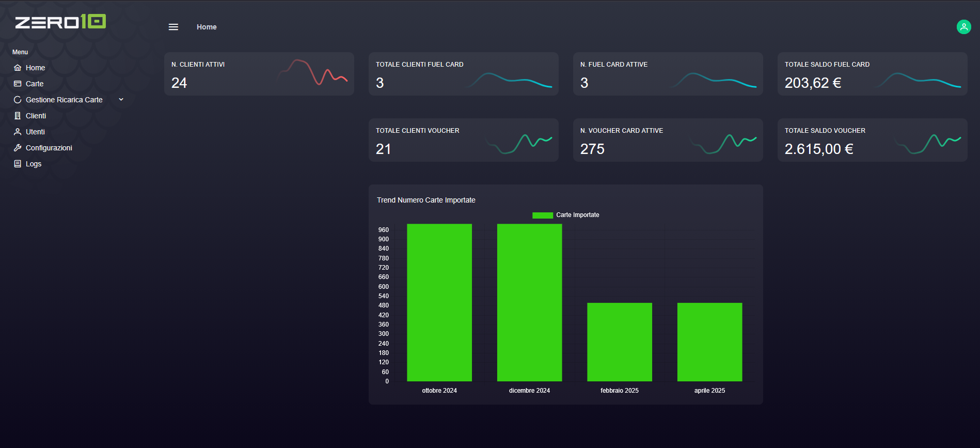Select the febbraio 2025 chart bar
Image resolution: width=980 pixels, height=448 pixels.
[620, 342]
